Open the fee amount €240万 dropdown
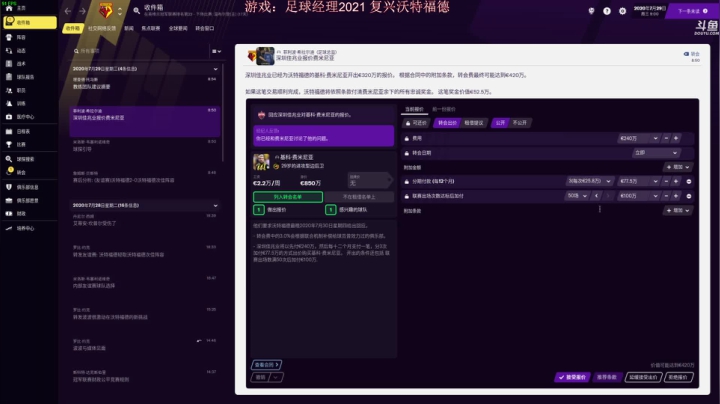The height and width of the screenshot is (404, 720). pyautogui.click(x=639, y=138)
